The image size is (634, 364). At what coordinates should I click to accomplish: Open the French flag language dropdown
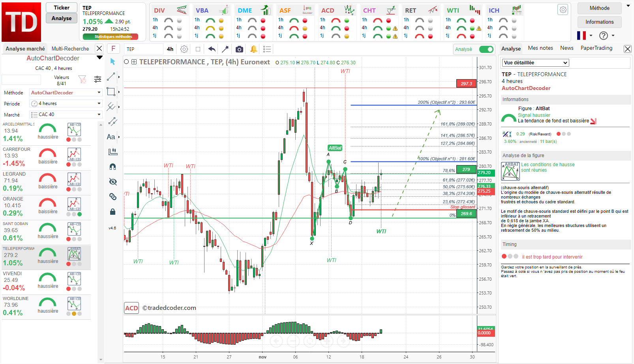(585, 36)
